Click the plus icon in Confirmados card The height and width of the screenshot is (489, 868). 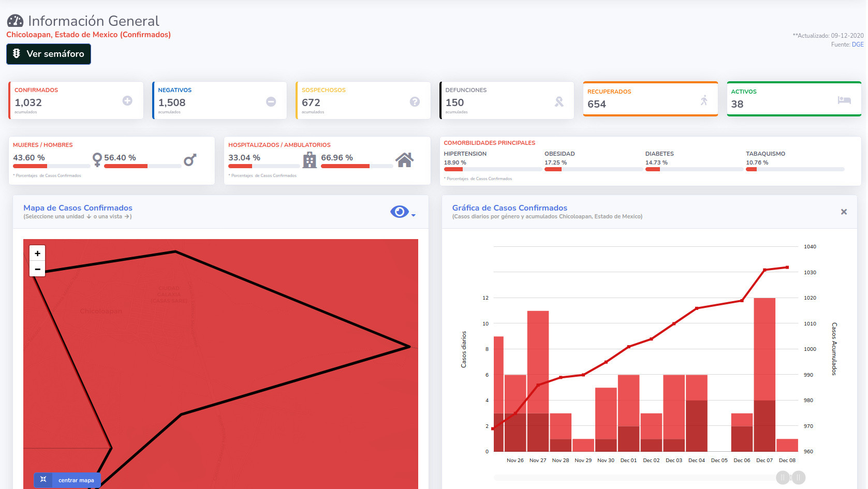point(127,101)
